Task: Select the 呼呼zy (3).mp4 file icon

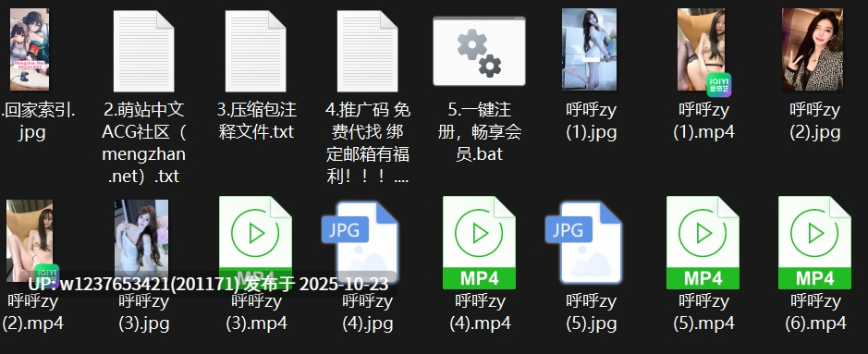Action: (x=256, y=242)
